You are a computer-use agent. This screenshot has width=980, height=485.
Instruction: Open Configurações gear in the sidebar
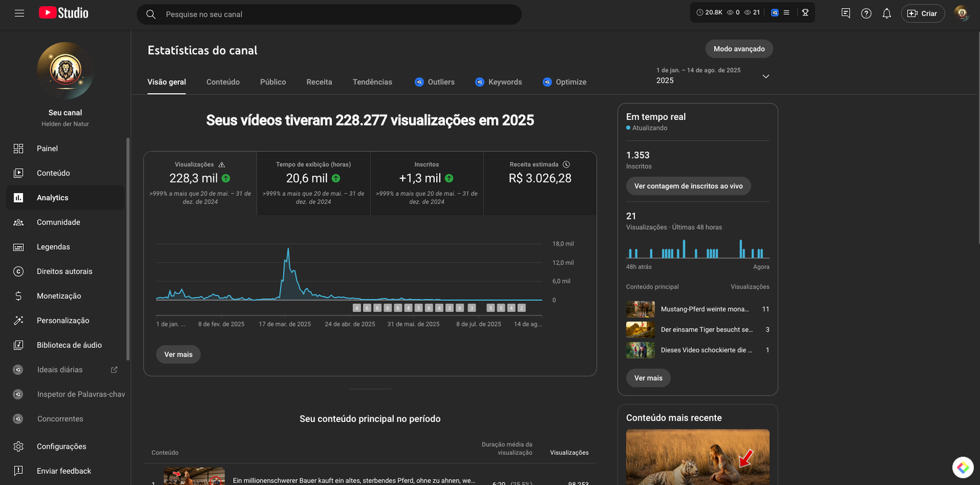coord(66,446)
